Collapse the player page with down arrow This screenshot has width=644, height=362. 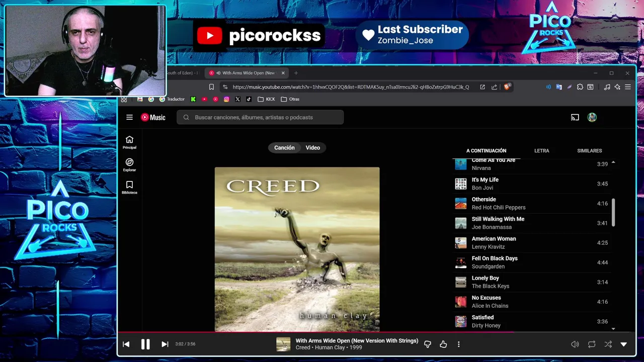[x=624, y=344]
